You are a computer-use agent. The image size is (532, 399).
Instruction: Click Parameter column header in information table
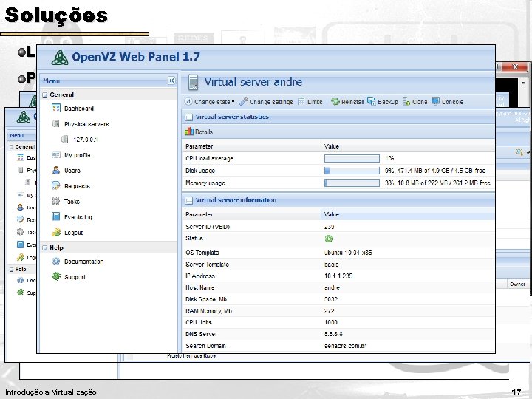(x=251, y=214)
